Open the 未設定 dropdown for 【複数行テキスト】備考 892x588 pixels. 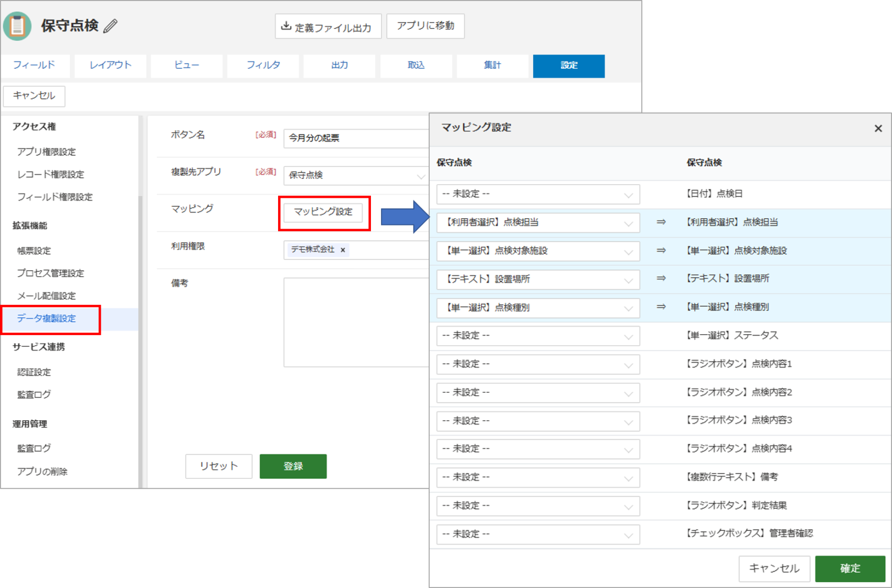[538, 477]
